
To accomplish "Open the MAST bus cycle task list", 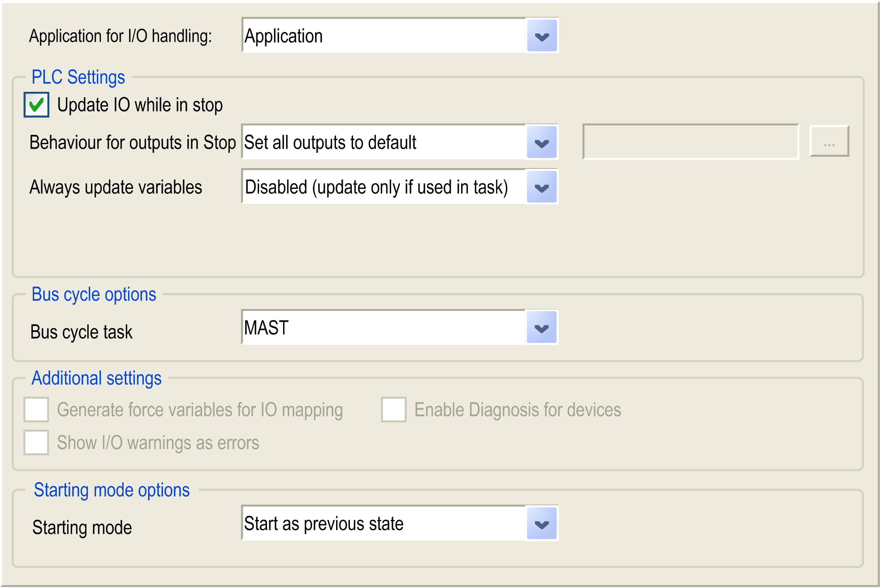I will coord(383,328).
